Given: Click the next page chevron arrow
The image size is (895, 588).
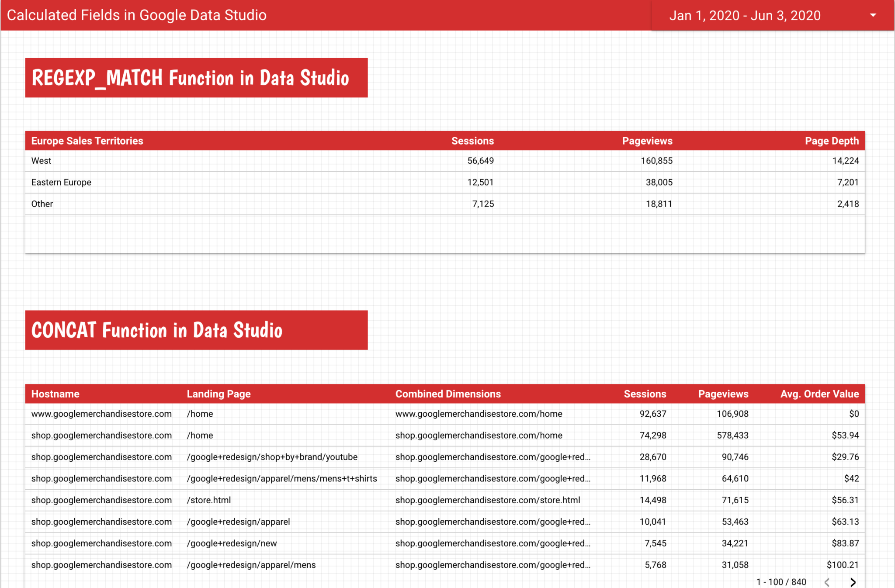Looking at the screenshot, I should [x=853, y=582].
